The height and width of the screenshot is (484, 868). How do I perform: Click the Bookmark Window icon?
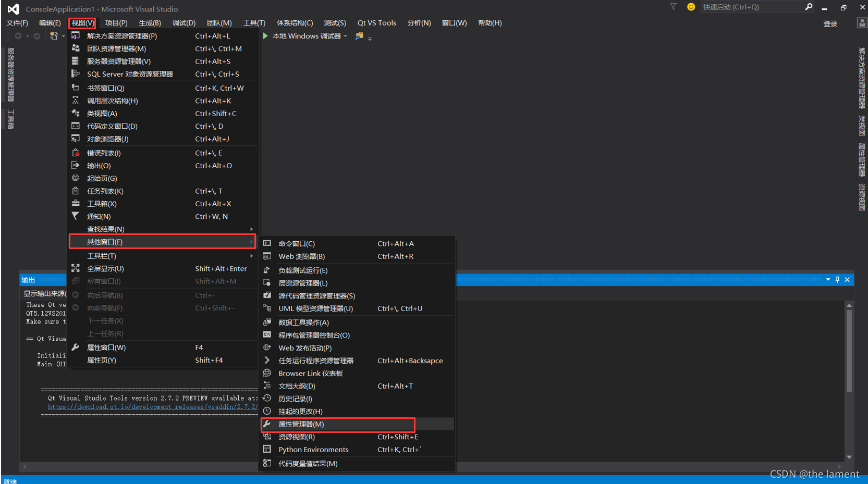(76, 88)
